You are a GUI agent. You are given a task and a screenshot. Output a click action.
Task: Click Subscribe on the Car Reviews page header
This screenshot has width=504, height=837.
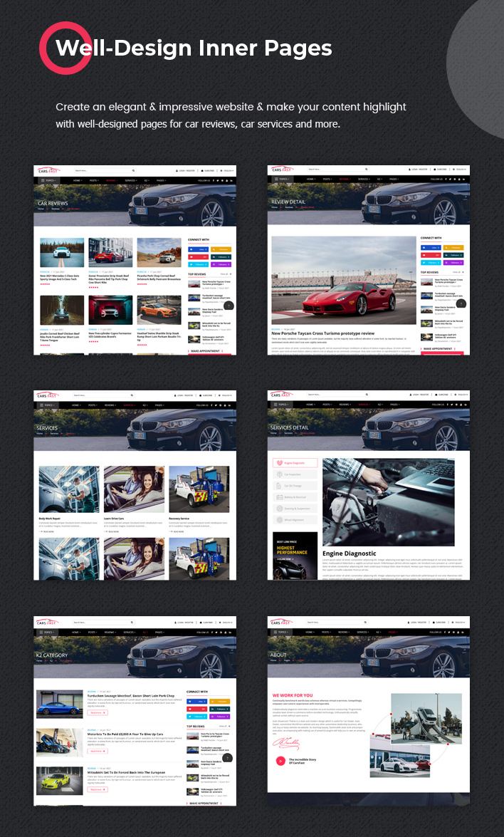point(209,171)
